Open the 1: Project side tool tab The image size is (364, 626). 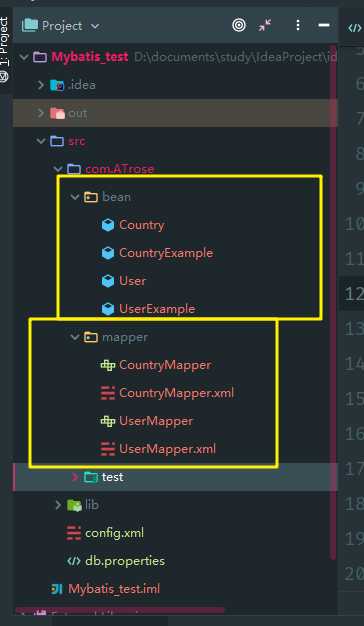pyautogui.click(x=5, y=49)
